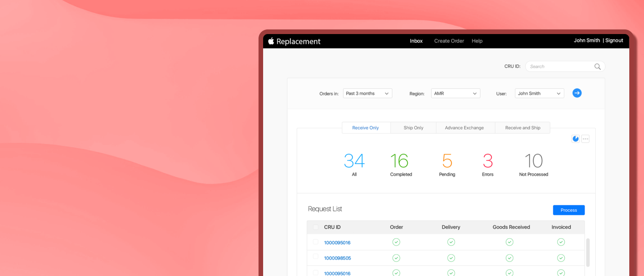Viewport: 644px width, 276px height.
Task: Open the Region AMR dropdown
Action: 455,93
